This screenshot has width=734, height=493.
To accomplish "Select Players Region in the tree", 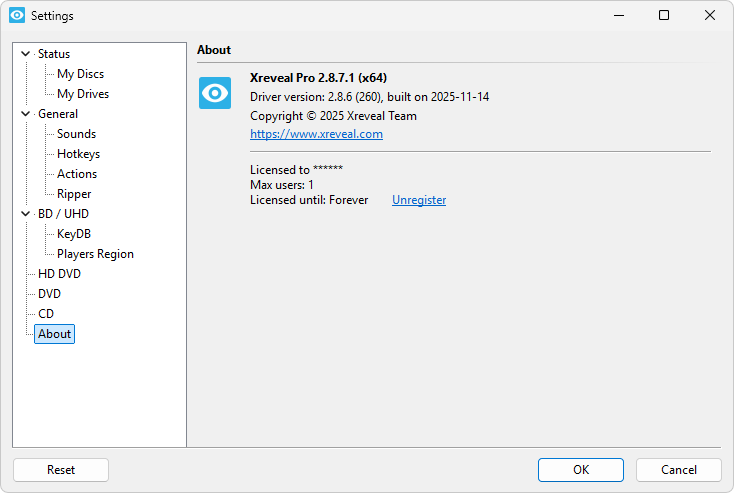I will [95, 254].
